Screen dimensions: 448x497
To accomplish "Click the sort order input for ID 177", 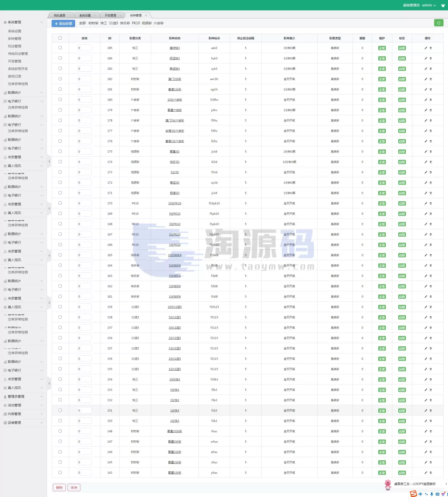I will tap(84, 131).
